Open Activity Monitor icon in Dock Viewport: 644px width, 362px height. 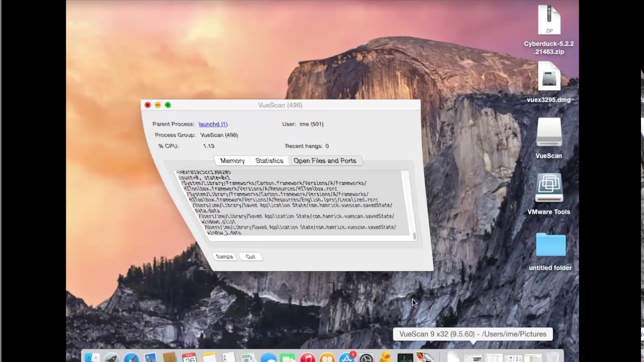click(405, 358)
